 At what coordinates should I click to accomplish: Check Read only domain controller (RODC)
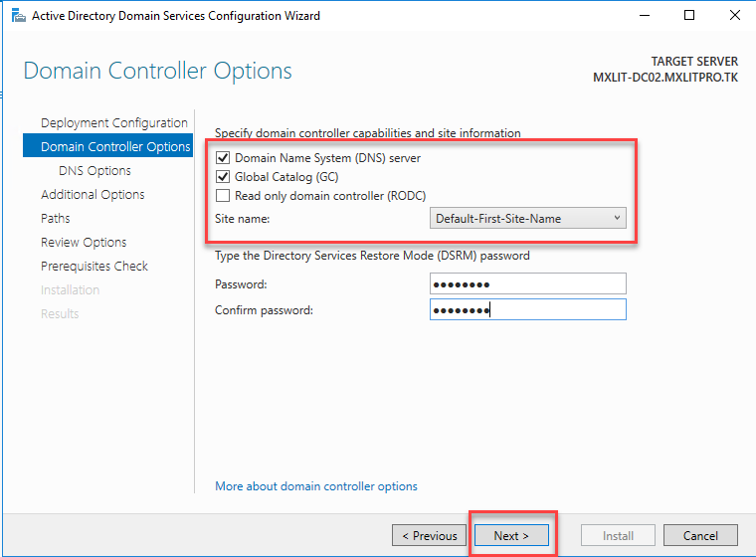(x=223, y=196)
